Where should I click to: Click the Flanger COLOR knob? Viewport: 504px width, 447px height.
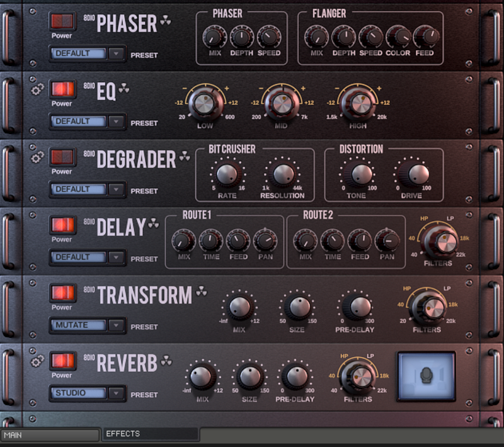click(398, 37)
